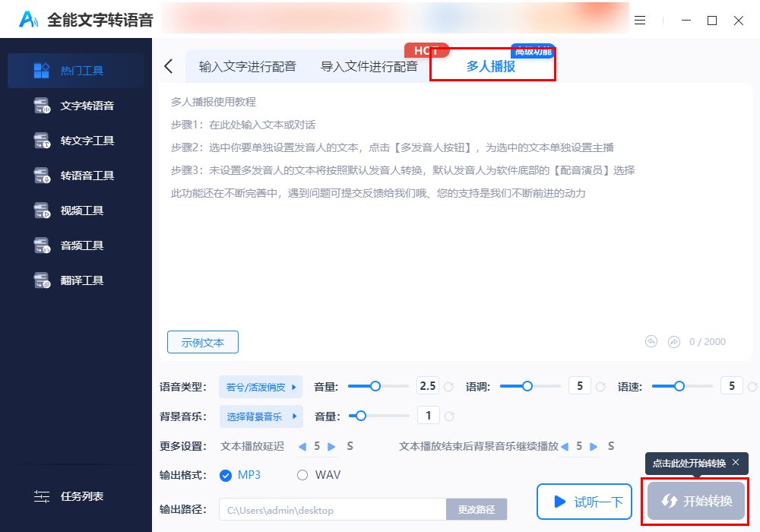Adjust the 语调 pitch slider
The width and height of the screenshot is (760, 532).
tap(530, 386)
